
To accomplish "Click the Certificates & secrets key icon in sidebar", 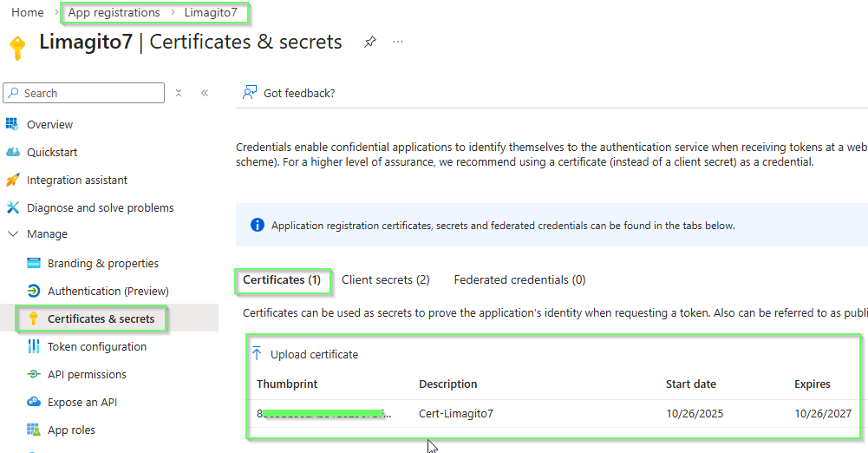I will pyautogui.click(x=33, y=318).
